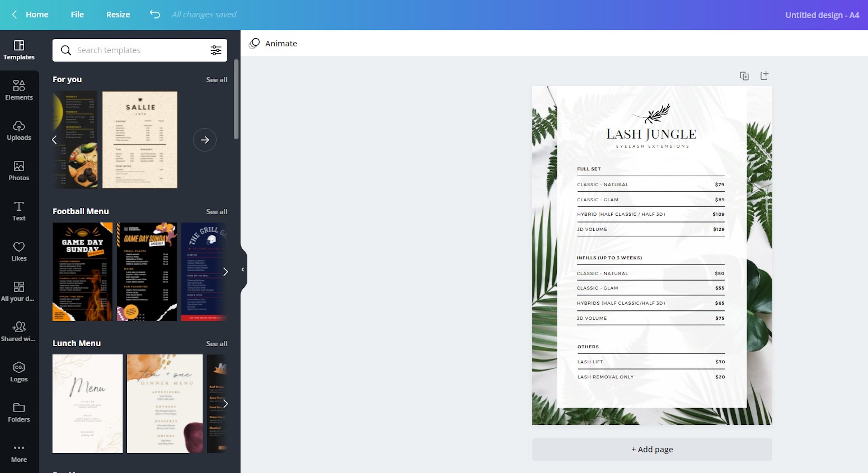Click the Game Day Sunday thumbnail

point(82,271)
